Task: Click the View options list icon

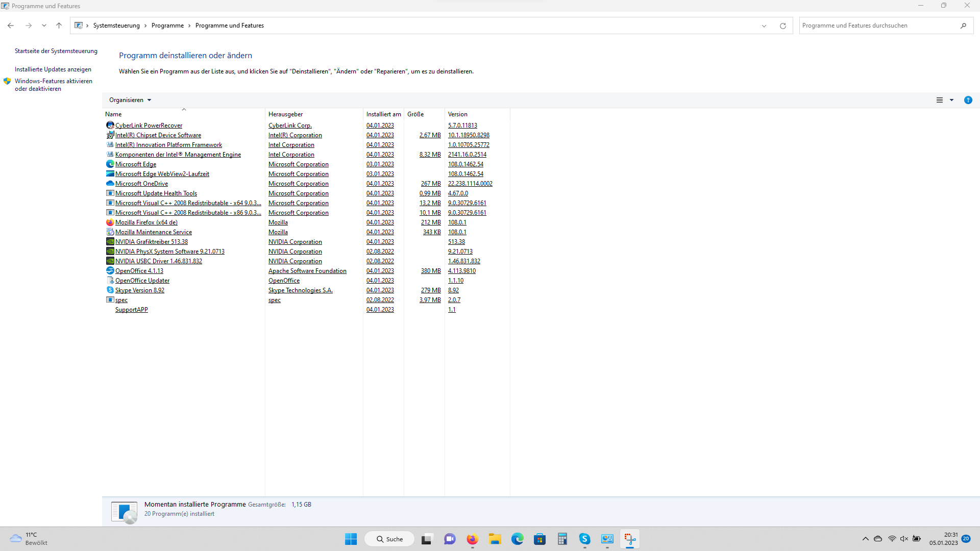Action: tap(939, 100)
